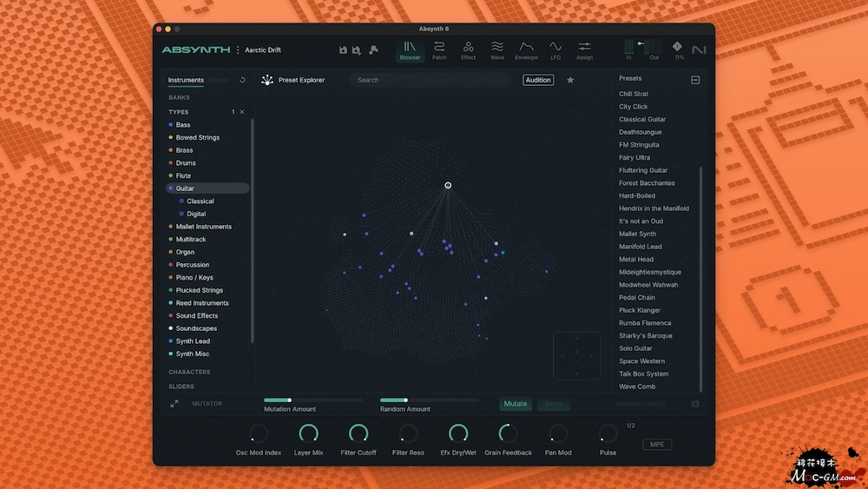Screen dimensions: 868x489
Task: Toggle the MPE button
Action: 657,445
